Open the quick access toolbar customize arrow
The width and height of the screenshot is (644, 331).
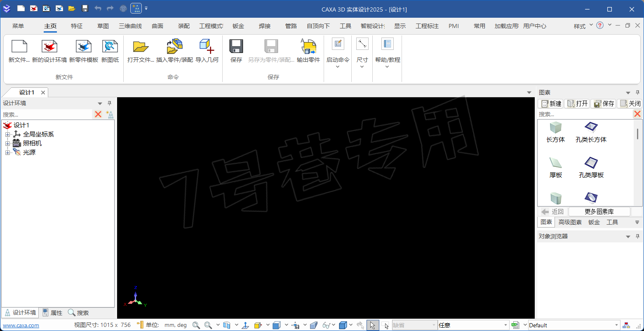click(x=146, y=8)
